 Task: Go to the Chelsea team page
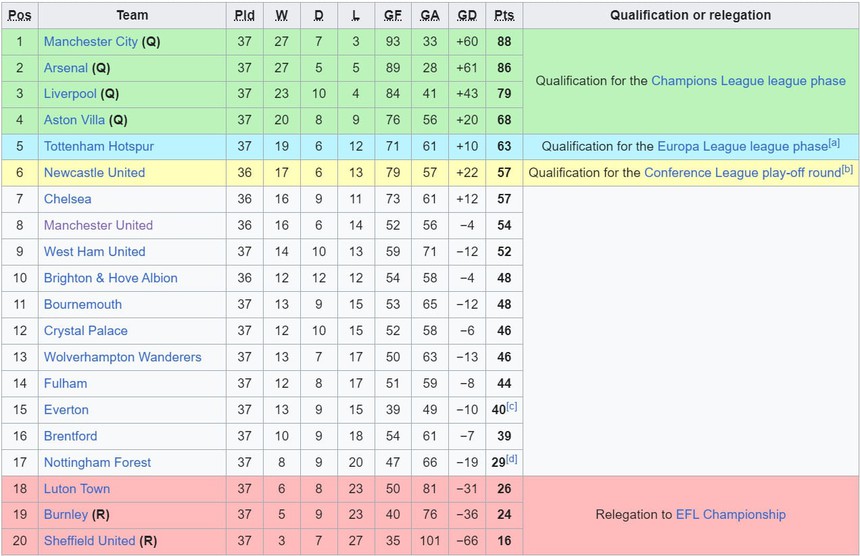point(67,199)
